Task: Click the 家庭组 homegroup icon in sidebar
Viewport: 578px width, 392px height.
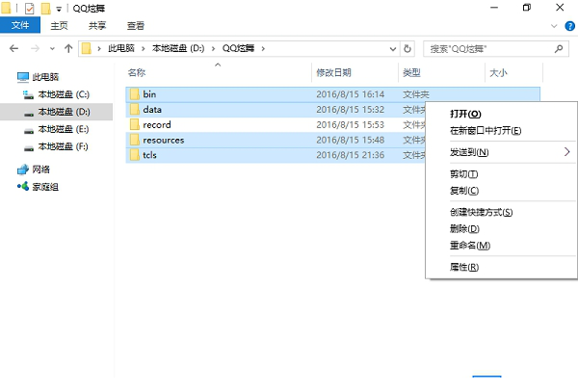Action: [23, 187]
